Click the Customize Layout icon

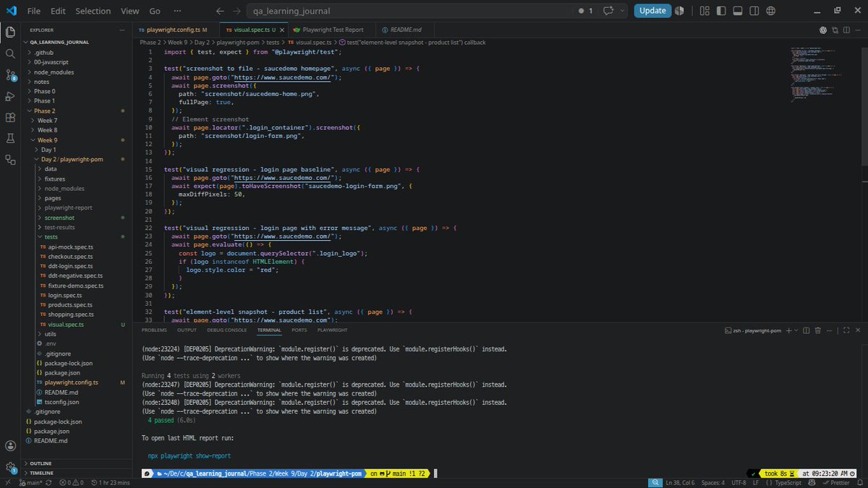(x=705, y=11)
